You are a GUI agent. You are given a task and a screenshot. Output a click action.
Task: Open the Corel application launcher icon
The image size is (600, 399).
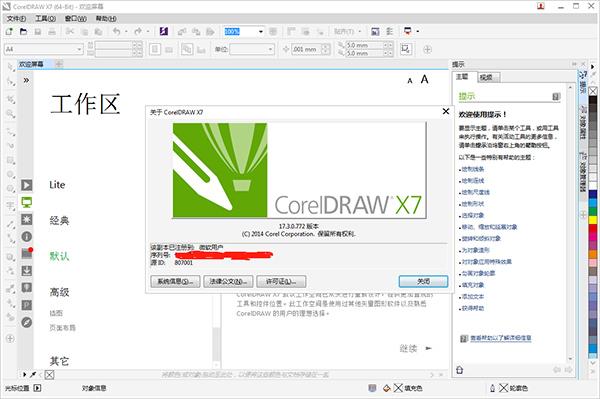[x=164, y=31]
